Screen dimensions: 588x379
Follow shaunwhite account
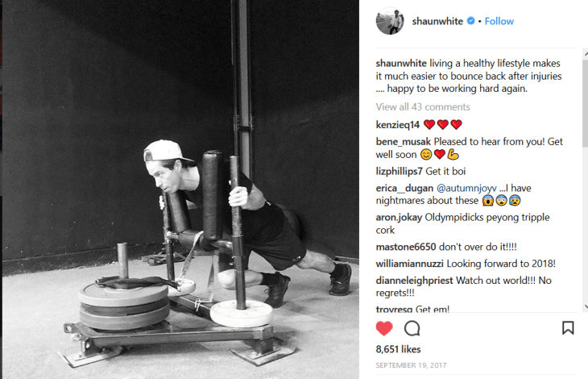point(499,22)
